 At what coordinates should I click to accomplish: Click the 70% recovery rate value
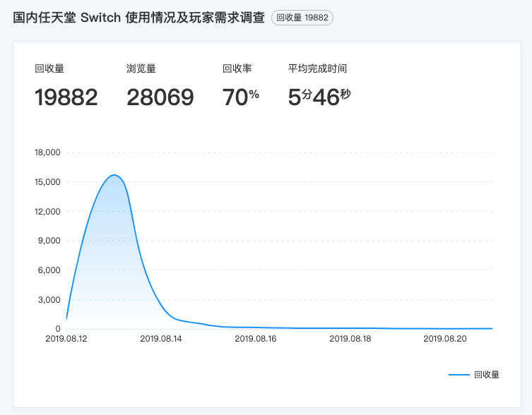pos(240,97)
